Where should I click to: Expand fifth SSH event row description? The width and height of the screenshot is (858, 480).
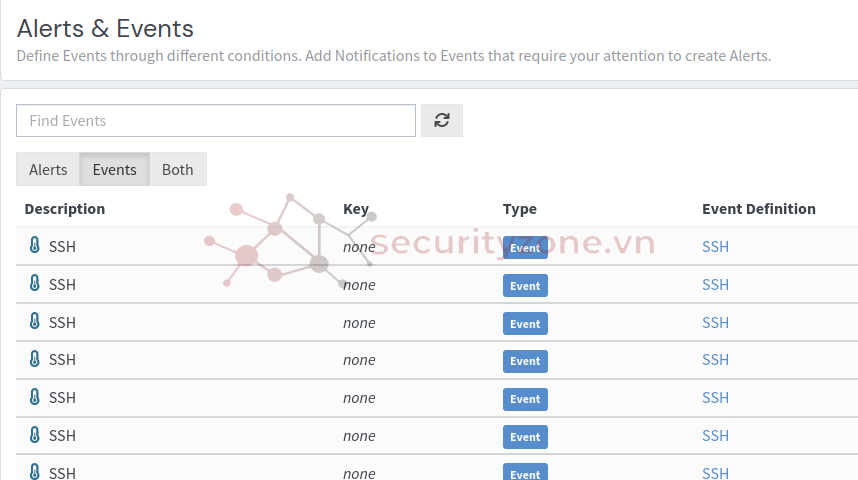click(62, 398)
